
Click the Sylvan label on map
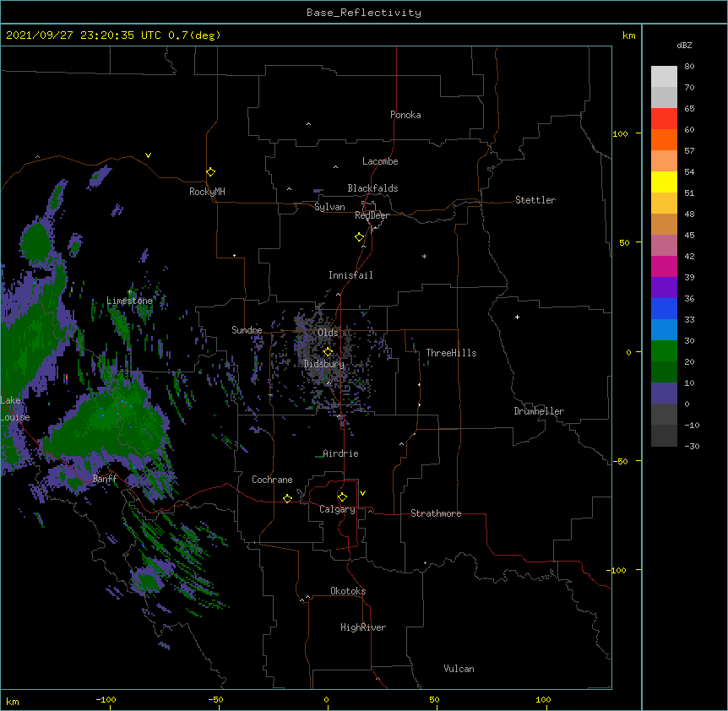(329, 207)
